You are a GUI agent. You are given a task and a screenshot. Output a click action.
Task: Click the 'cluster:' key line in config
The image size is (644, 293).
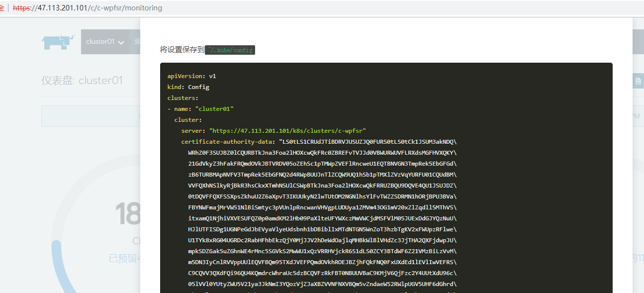tap(188, 120)
